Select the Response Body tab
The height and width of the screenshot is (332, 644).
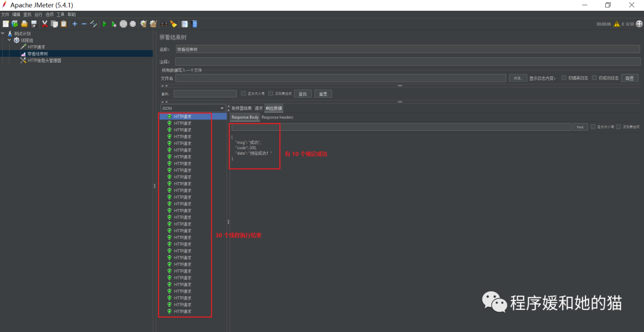[x=245, y=117]
